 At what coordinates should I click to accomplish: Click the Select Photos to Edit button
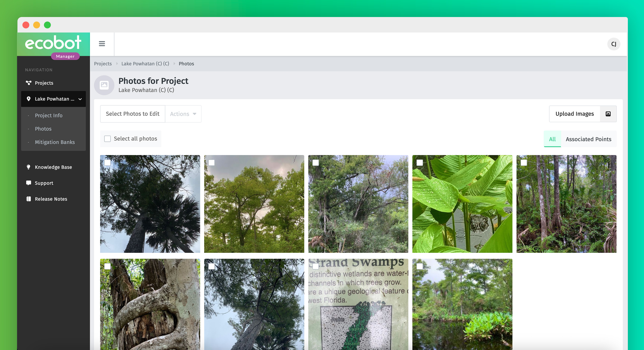132,114
